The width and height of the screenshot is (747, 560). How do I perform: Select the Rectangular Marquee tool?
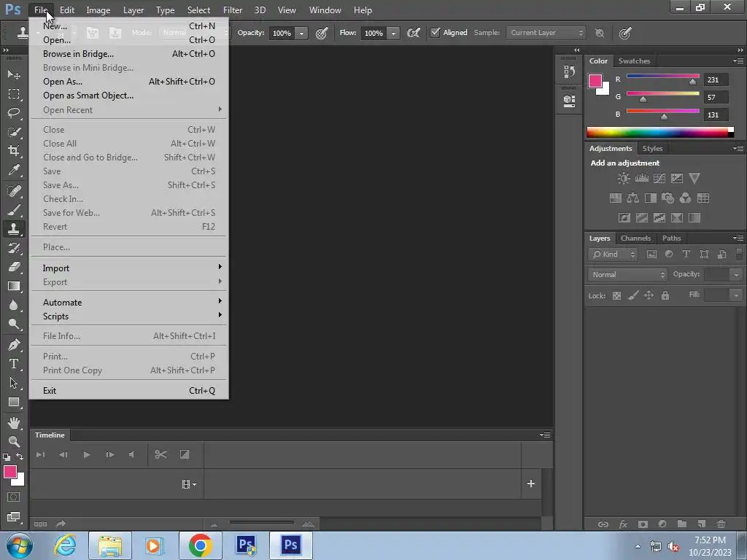pyautogui.click(x=14, y=94)
